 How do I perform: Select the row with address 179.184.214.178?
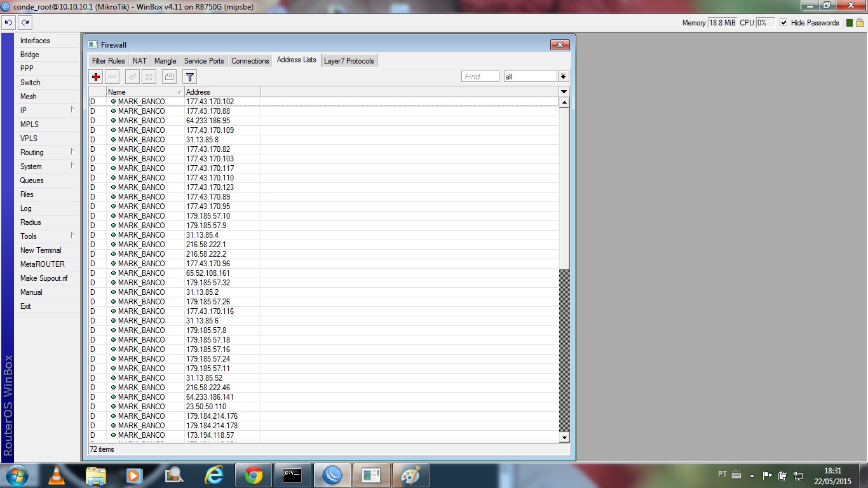point(324,426)
